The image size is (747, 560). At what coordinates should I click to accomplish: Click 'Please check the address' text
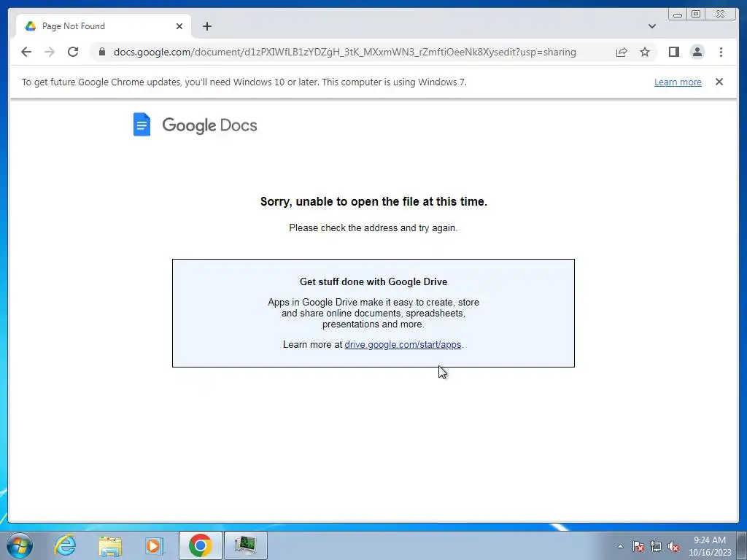coord(373,227)
